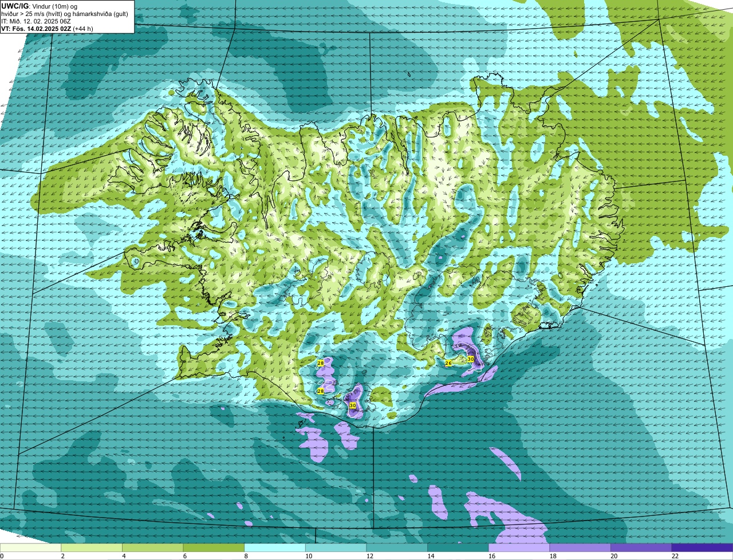Click the legend tick label '6'
733x560 pixels.
(x=184, y=556)
